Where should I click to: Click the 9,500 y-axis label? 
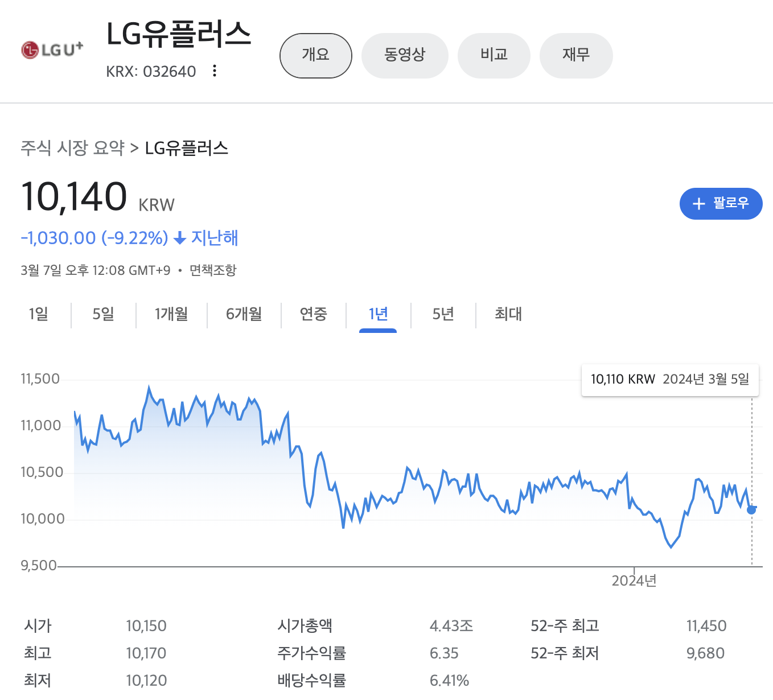[39, 566]
